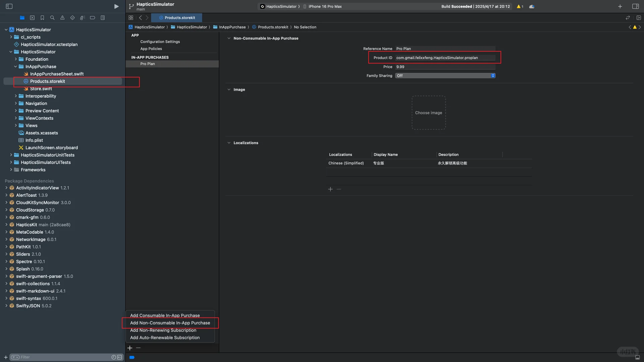Screen dimensions: 644x362
Task: Open the Find navigator search icon
Action: click(52, 18)
